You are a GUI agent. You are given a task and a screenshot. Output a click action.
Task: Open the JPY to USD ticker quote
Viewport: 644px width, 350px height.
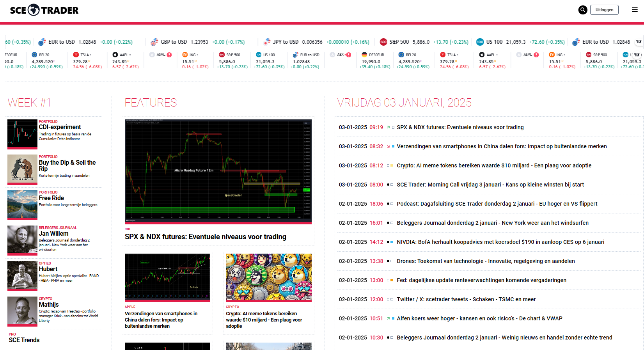[316, 42]
